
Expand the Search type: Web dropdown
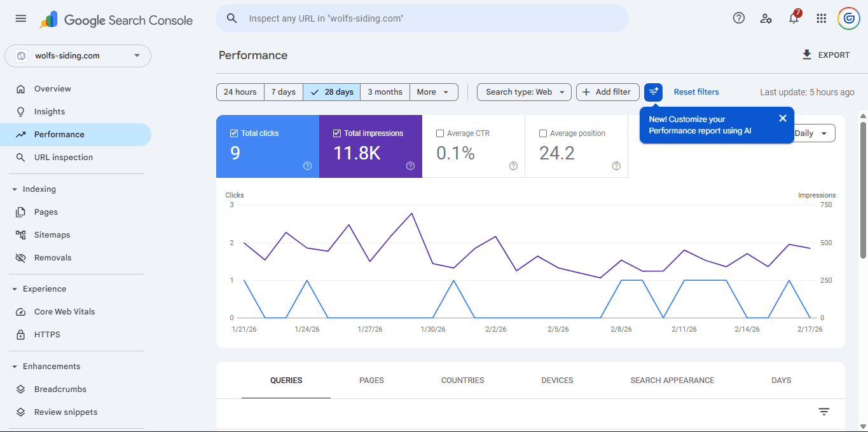coord(524,92)
